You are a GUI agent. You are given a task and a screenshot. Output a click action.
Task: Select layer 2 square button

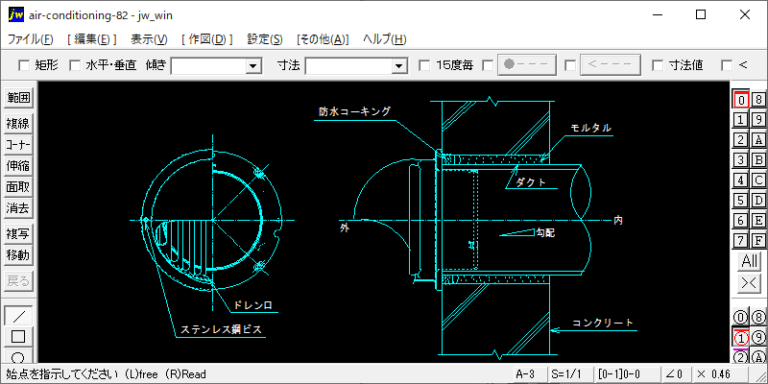pos(741,140)
